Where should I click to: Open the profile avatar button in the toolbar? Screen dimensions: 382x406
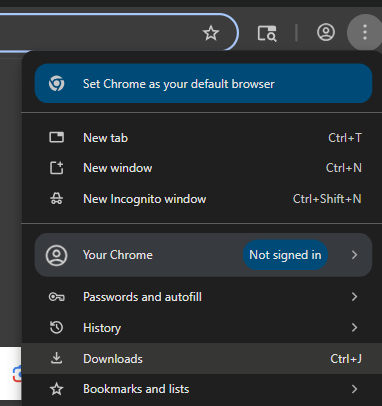[x=326, y=32]
